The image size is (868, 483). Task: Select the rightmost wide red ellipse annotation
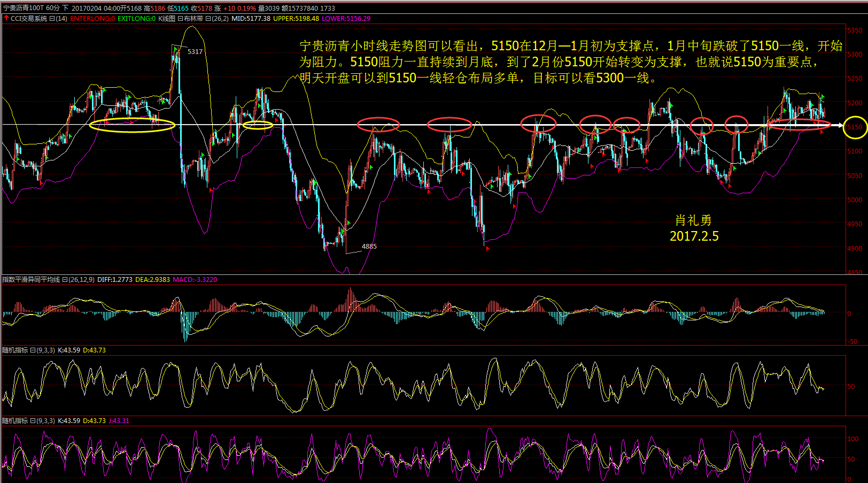pos(799,125)
